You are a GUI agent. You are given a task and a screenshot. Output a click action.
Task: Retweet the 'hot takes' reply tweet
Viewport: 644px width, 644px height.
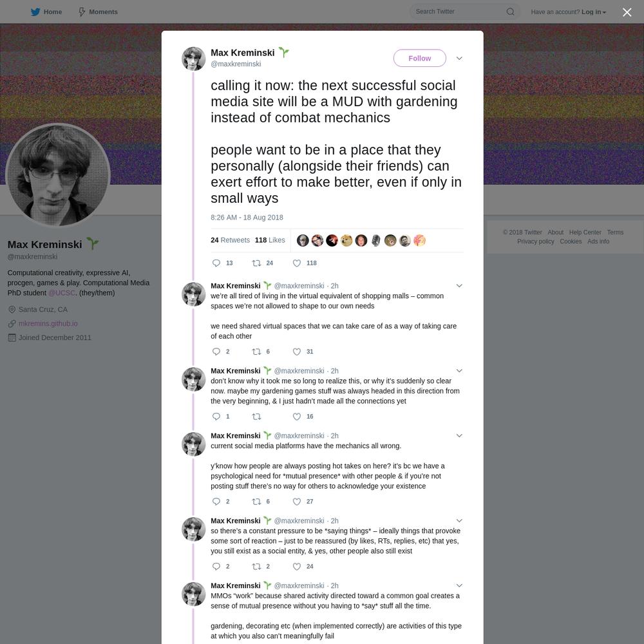(x=256, y=502)
